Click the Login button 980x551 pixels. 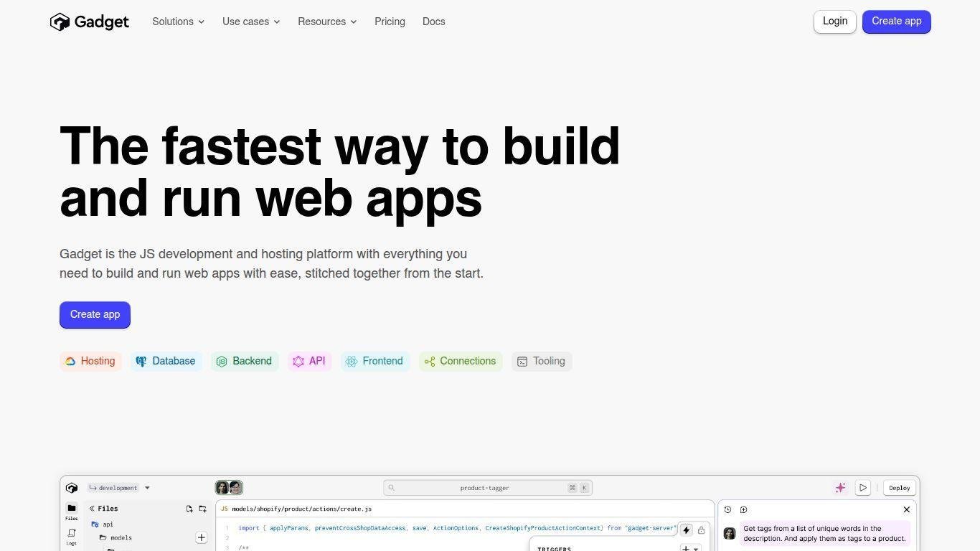point(834,22)
